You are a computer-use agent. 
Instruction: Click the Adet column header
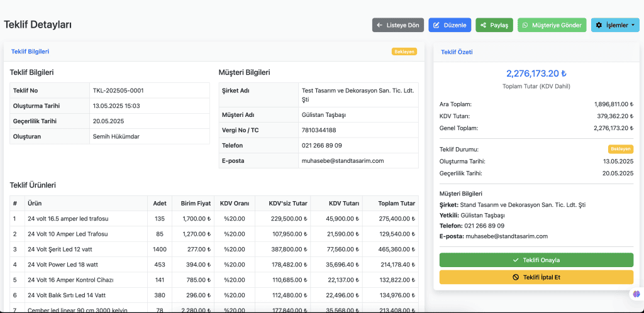[160, 203]
